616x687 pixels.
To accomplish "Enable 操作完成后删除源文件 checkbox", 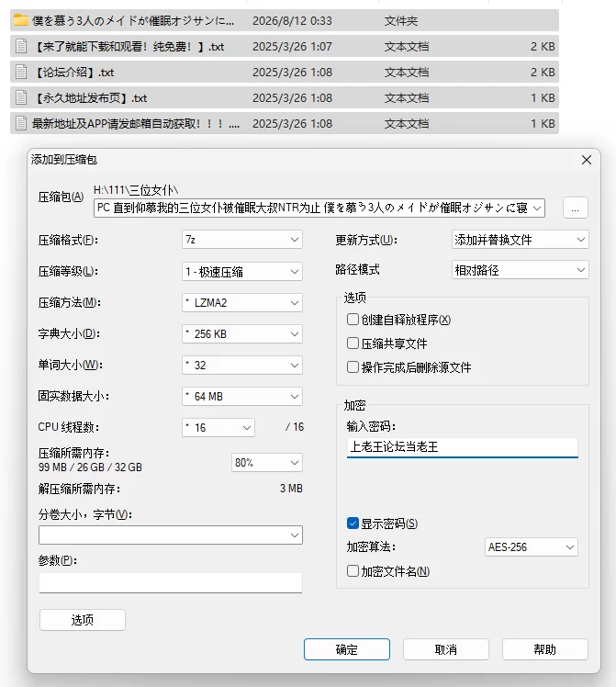I will pyautogui.click(x=353, y=366).
